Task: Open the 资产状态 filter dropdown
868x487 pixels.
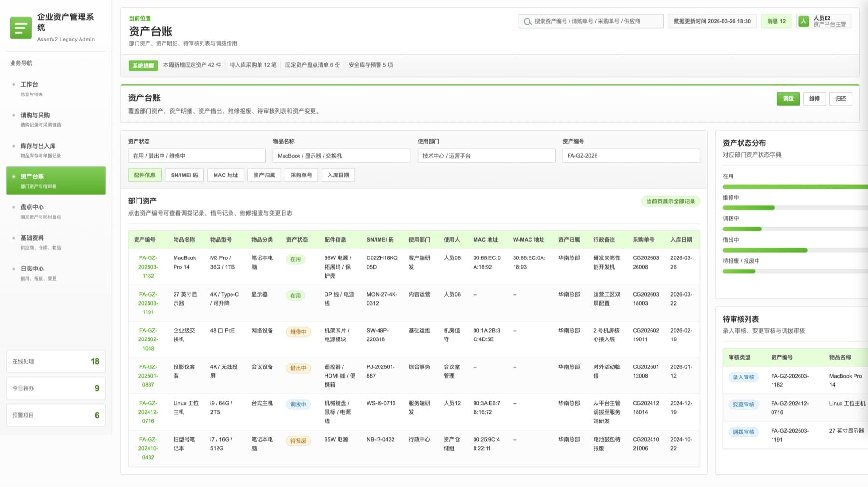Action: pos(197,156)
